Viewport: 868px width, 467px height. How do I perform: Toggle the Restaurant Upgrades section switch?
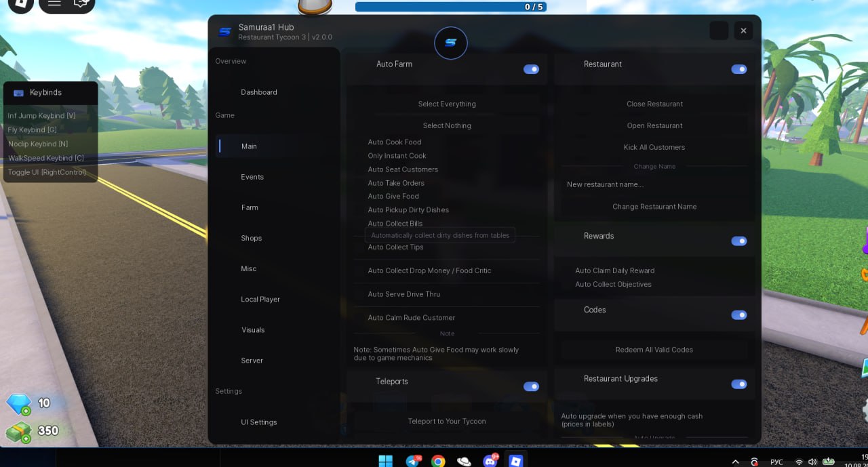(738, 384)
